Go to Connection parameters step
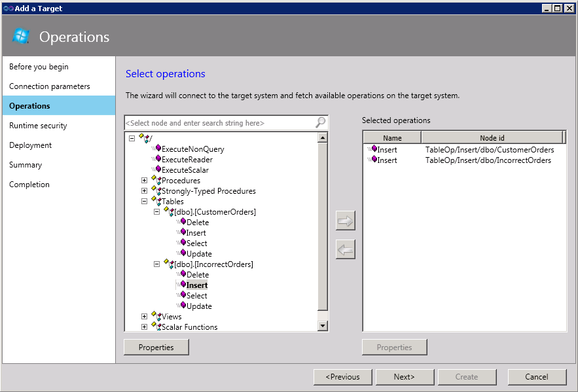 coord(50,86)
